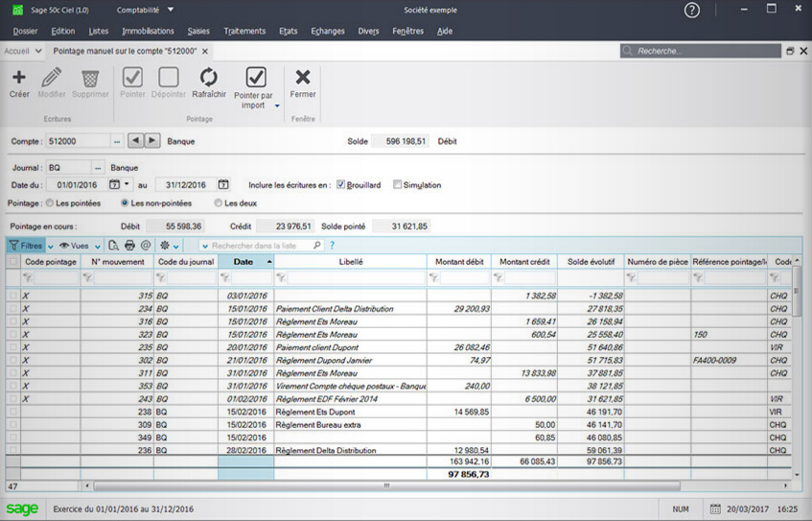This screenshot has width=812, height=521.
Task: Select the Les deux radio option
Action: (219, 203)
